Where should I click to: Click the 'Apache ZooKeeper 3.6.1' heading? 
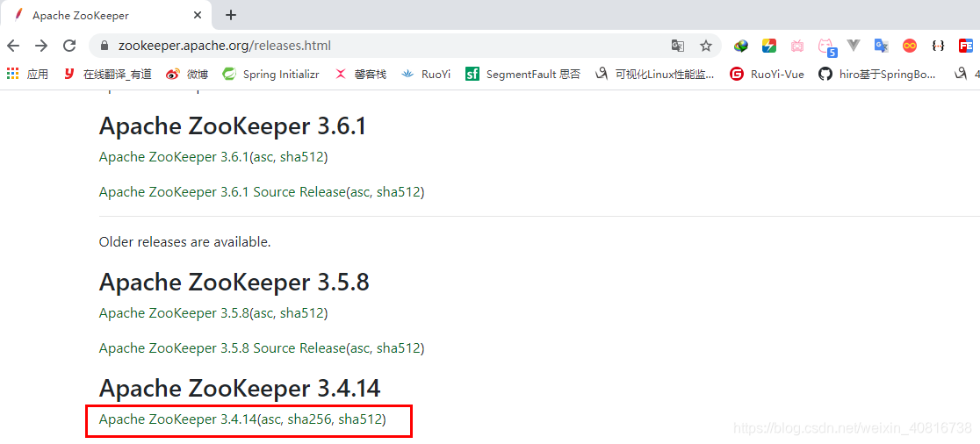coord(233,126)
